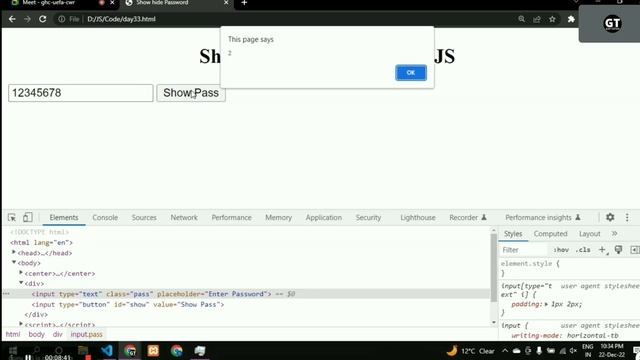Open a new browser tab

[244, 3]
